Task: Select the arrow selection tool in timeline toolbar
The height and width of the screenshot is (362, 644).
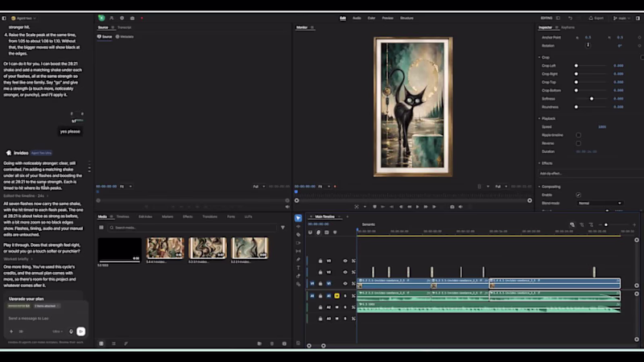Action: 298,218
